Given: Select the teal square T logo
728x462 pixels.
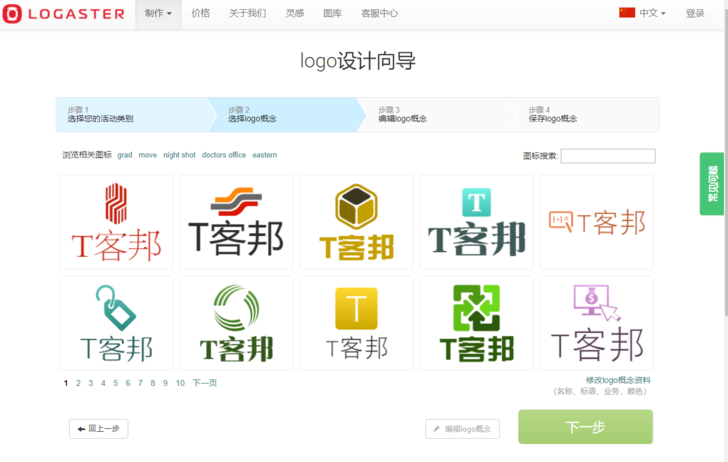Looking at the screenshot, I should click(476, 222).
